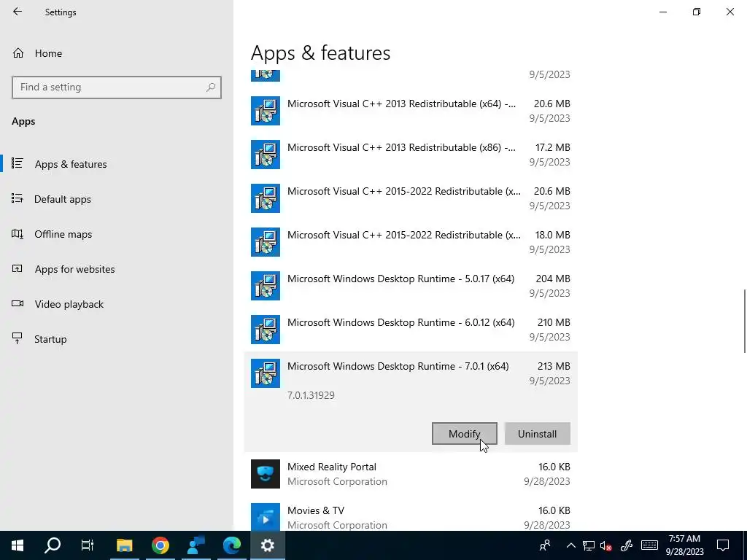
Task: Select Visual C++ 2013 Redistributable (x86) icon
Action: [266, 155]
